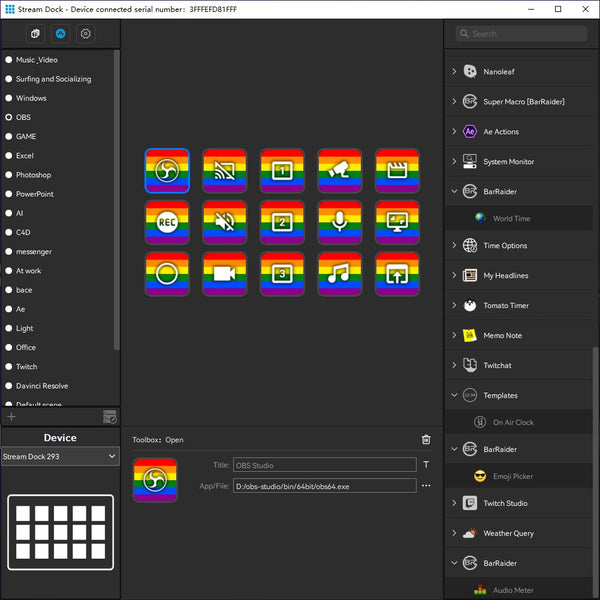Click the Search plugins field

[x=521, y=34]
